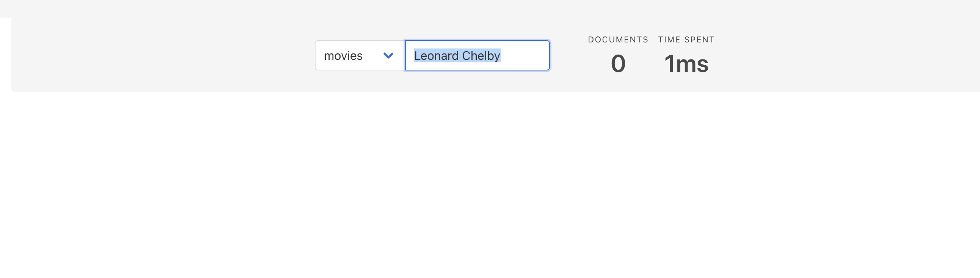Image resolution: width=980 pixels, height=278 pixels.
Task: Click gray area directly beneath the search field
Action: click(477, 81)
